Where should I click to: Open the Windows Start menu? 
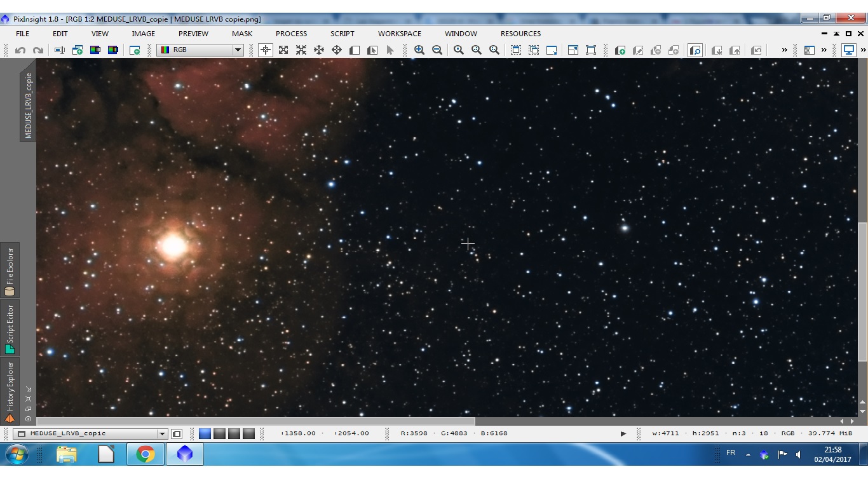[17, 454]
